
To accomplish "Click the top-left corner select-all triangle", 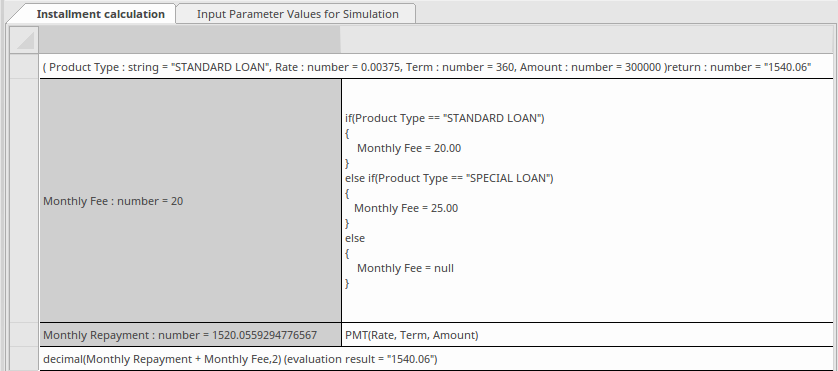I will pos(25,40).
